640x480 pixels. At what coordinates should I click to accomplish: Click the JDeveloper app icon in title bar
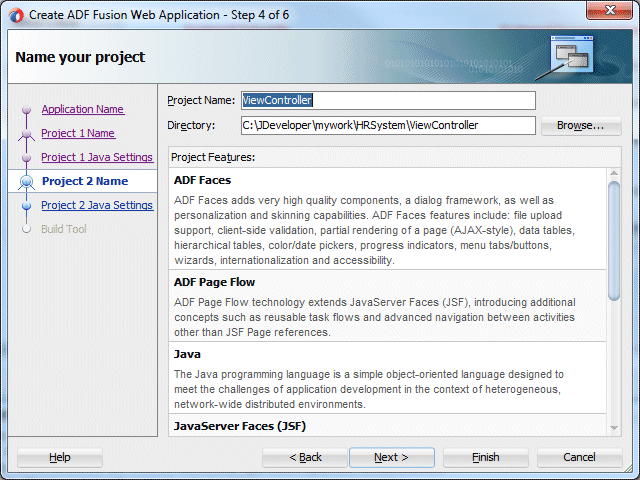point(17,16)
